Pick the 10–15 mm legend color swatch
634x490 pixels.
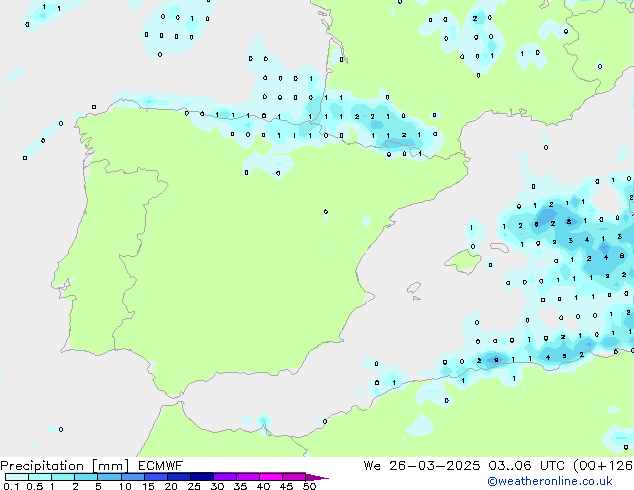[x=132, y=477]
